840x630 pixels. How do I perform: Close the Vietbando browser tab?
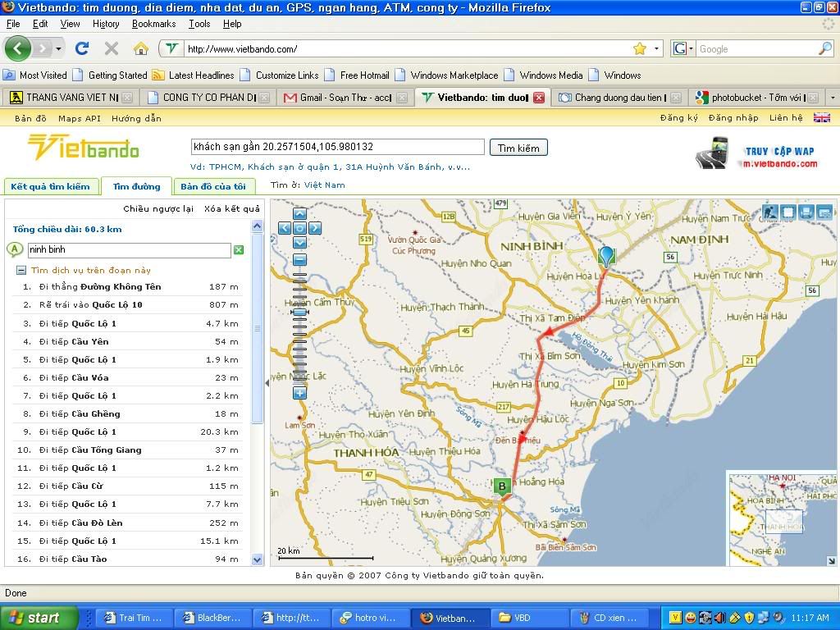click(x=539, y=98)
